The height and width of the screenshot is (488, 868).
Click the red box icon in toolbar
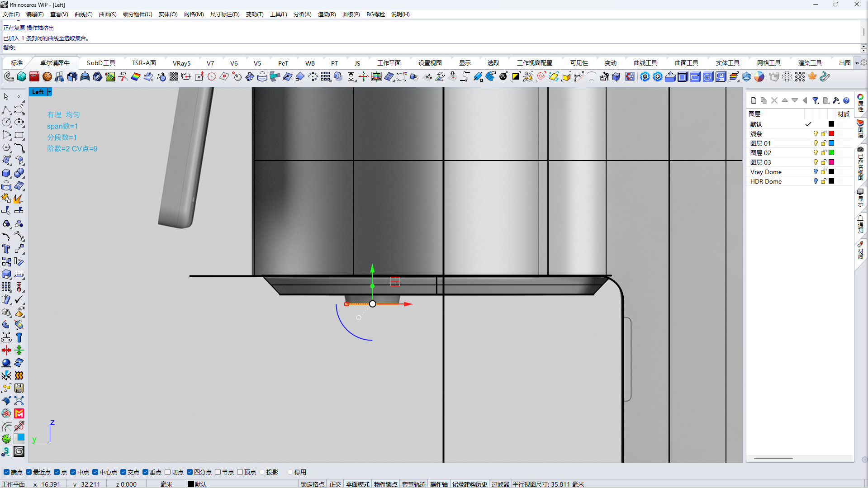tap(34, 77)
